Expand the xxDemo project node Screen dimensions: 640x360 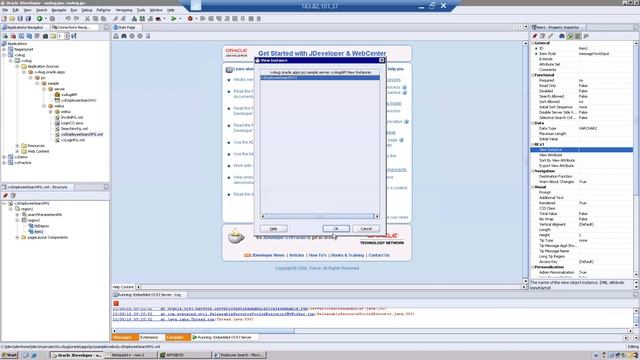[x=4, y=157]
